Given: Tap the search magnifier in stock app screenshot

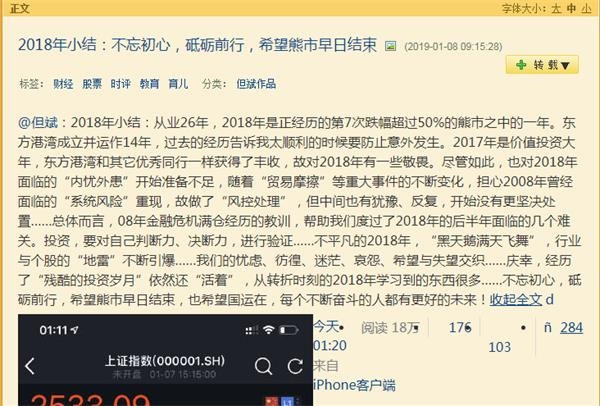Looking at the screenshot, I should click(263, 366).
